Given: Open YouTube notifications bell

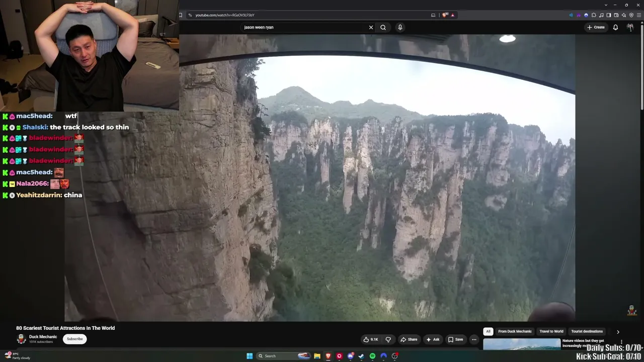Looking at the screenshot, I should 615,27.
